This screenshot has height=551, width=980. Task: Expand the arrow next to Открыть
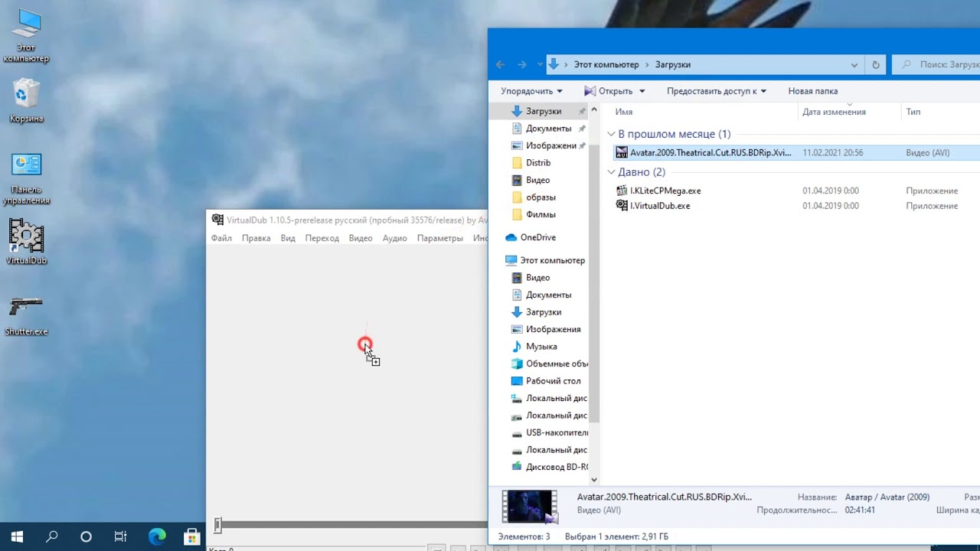click(x=642, y=91)
